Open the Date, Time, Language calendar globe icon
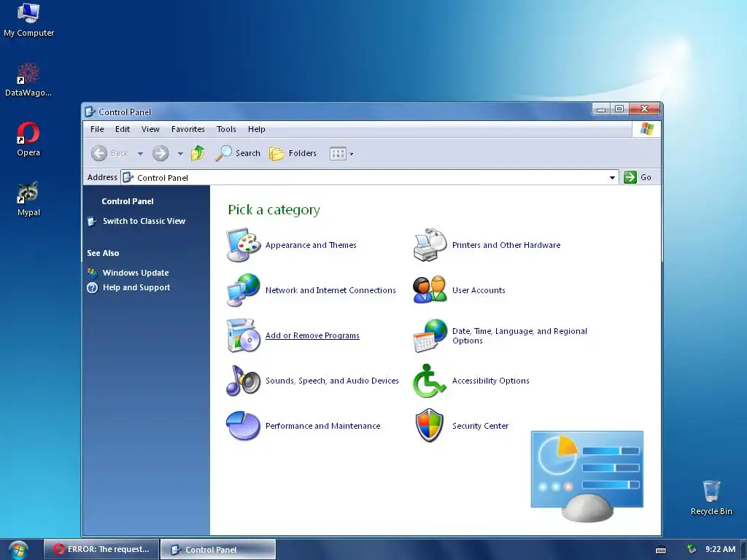Image resolution: width=747 pixels, height=560 pixels. point(430,335)
